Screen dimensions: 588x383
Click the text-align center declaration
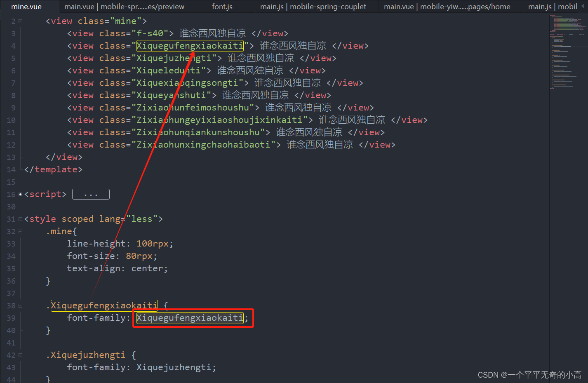pyautogui.click(x=118, y=268)
